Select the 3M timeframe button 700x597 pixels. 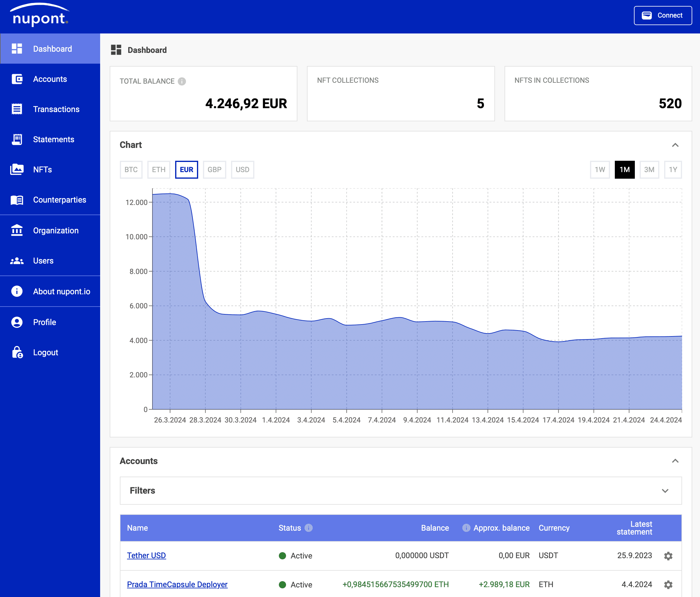[649, 169]
